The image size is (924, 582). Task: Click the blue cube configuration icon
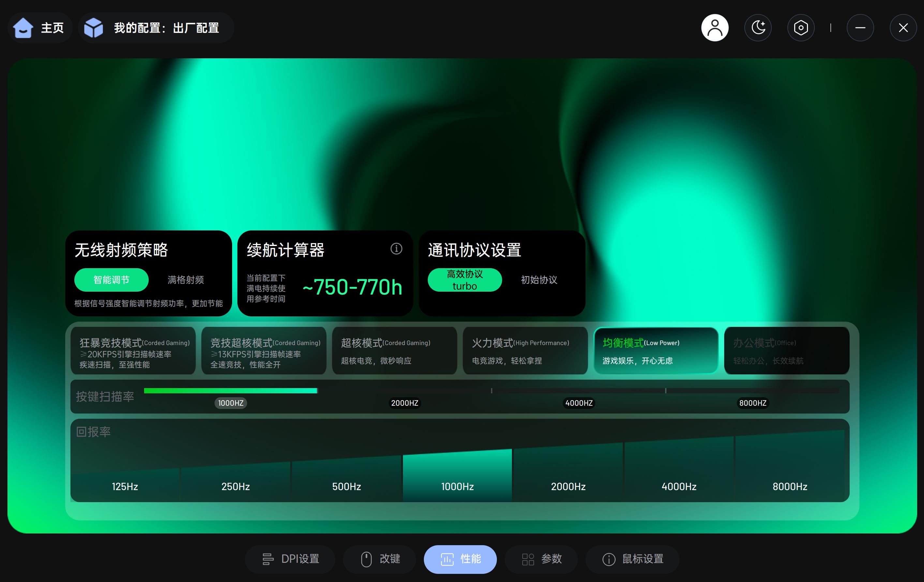coord(94,28)
